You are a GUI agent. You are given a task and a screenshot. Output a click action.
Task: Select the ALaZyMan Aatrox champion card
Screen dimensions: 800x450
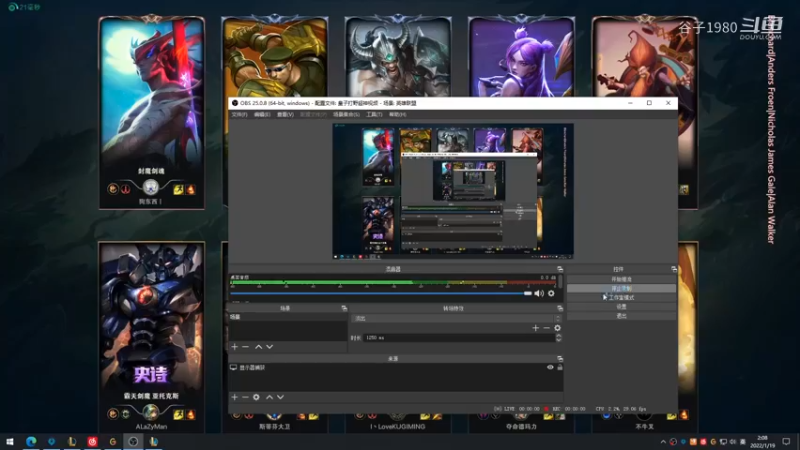[x=152, y=337]
